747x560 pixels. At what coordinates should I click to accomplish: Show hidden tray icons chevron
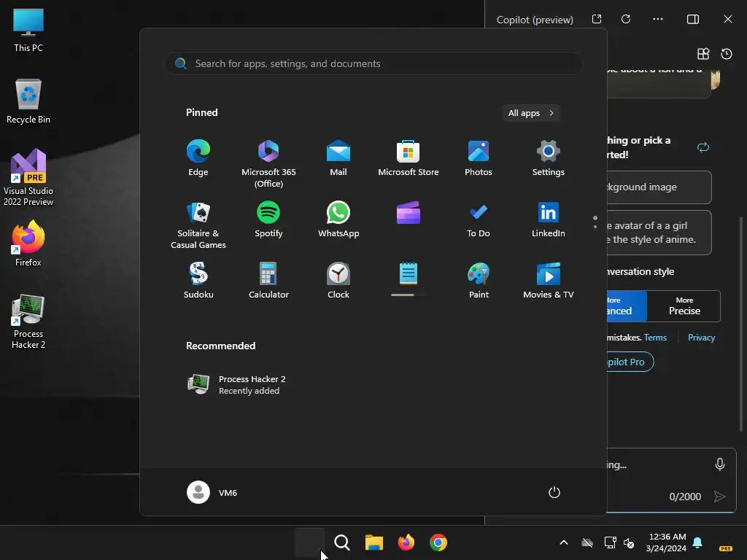click(564, 542)
